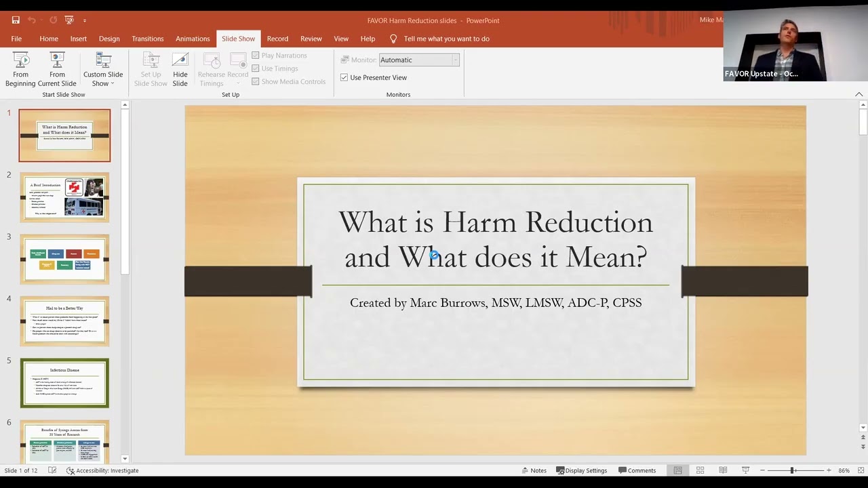
Task: Start slideshow From Current Slide
Action: (57, 70)
